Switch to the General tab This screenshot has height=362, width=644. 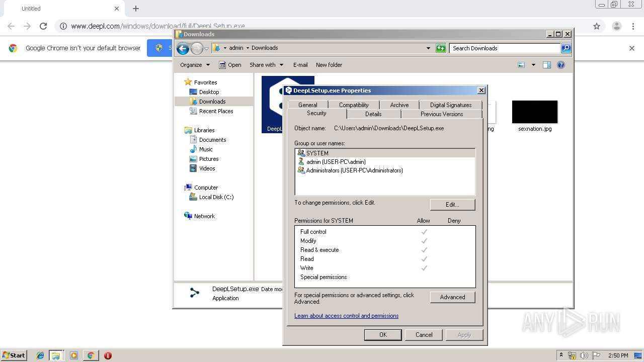tap(307, 105)
